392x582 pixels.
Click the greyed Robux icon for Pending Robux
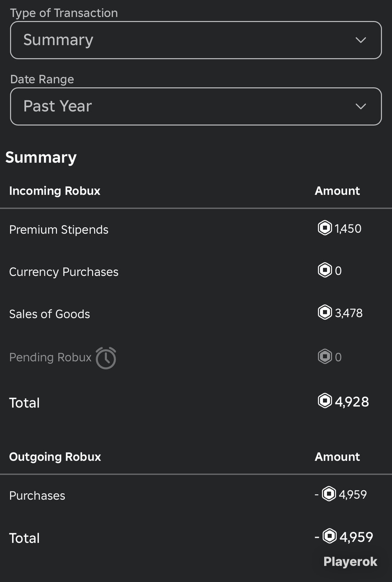click(325, 356)
